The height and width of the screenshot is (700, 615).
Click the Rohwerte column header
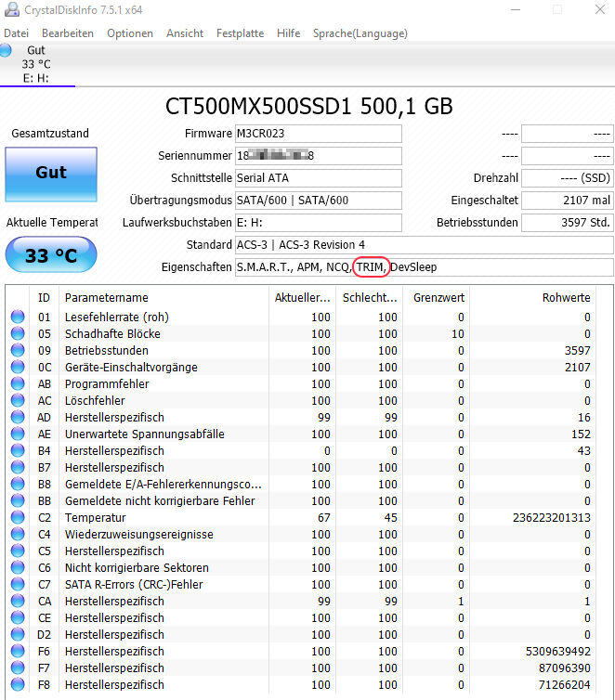pyautogui.click(x=533, y=298)
